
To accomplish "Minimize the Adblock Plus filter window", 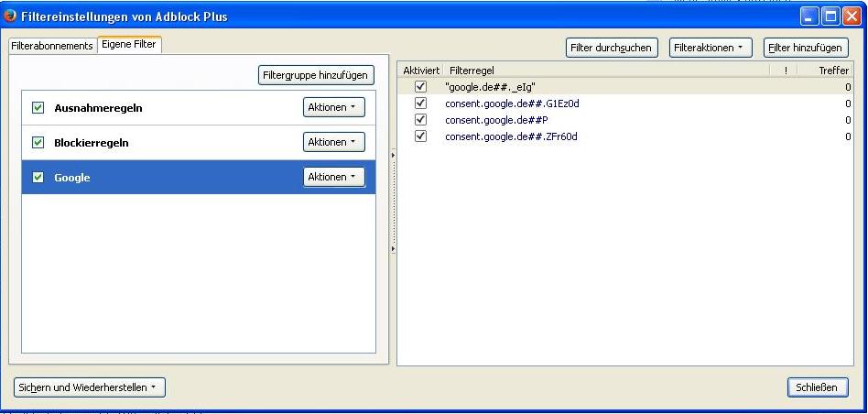I will pos(808,16).
